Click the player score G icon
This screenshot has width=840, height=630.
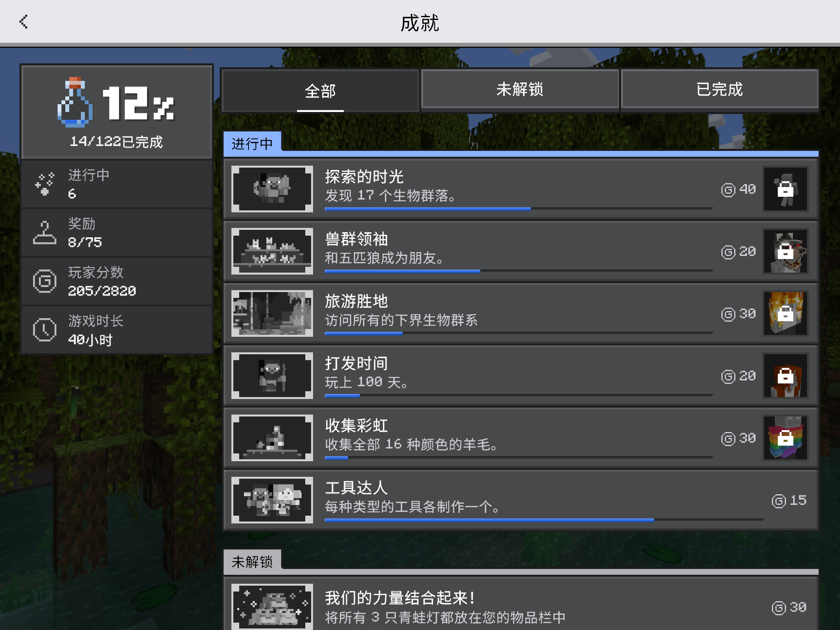(x=45, y=281)
